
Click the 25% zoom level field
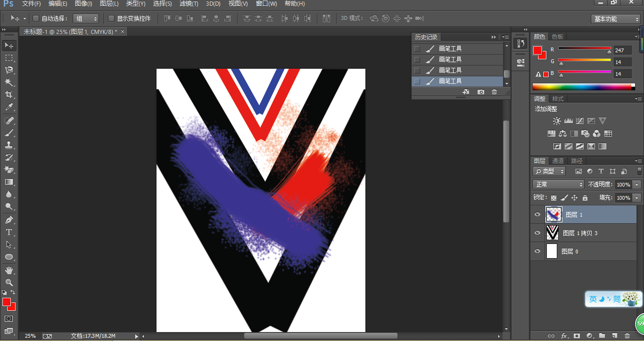click(x=30, y=336)
